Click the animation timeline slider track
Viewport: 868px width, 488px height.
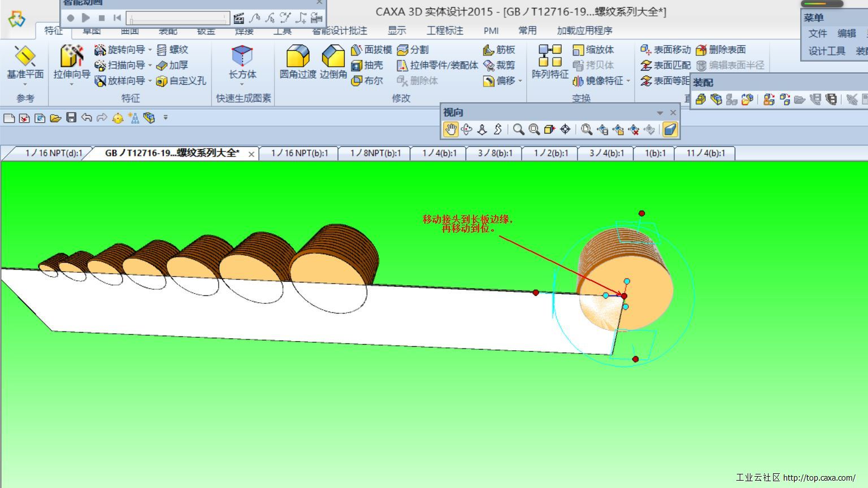pyautogui.click(x=178, y=18)
